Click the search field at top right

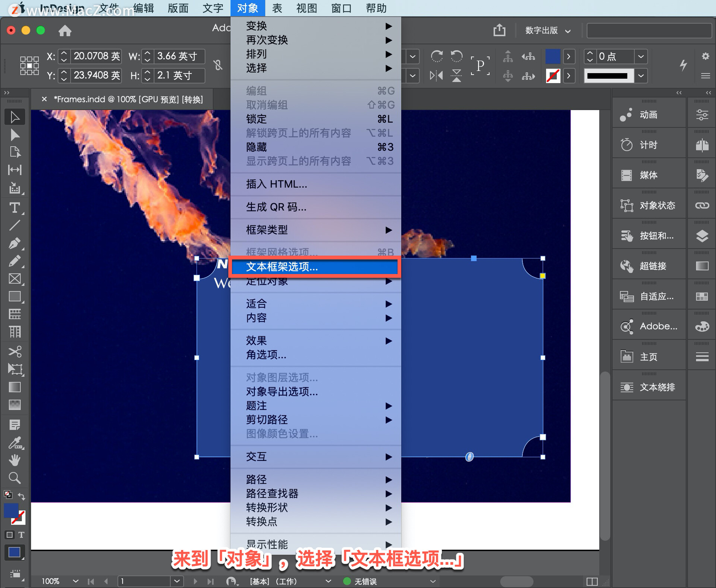coord(649,30)
